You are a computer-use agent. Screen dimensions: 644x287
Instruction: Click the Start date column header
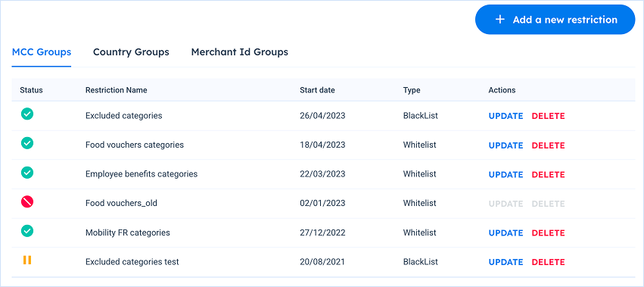point(317,90)
